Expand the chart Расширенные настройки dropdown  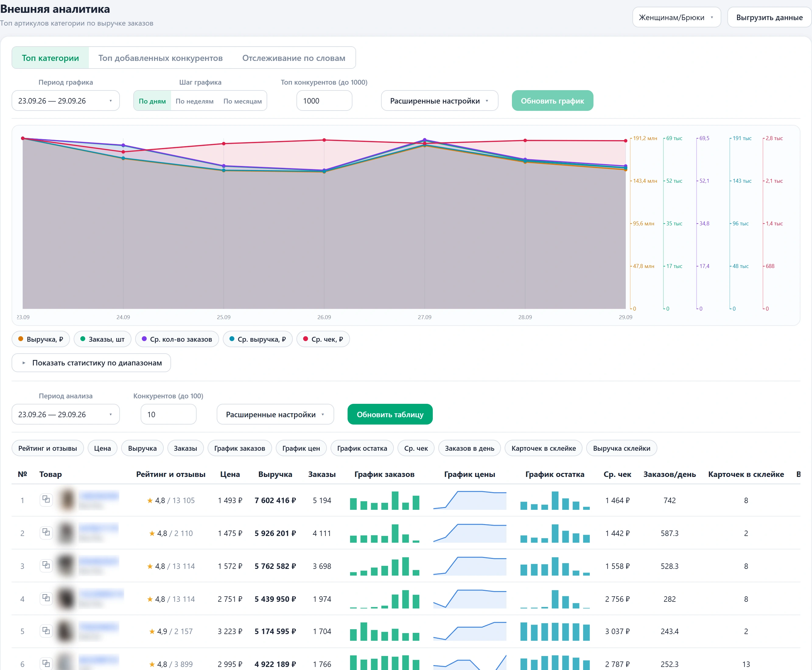pyautogui.click(x=439, y=101)
